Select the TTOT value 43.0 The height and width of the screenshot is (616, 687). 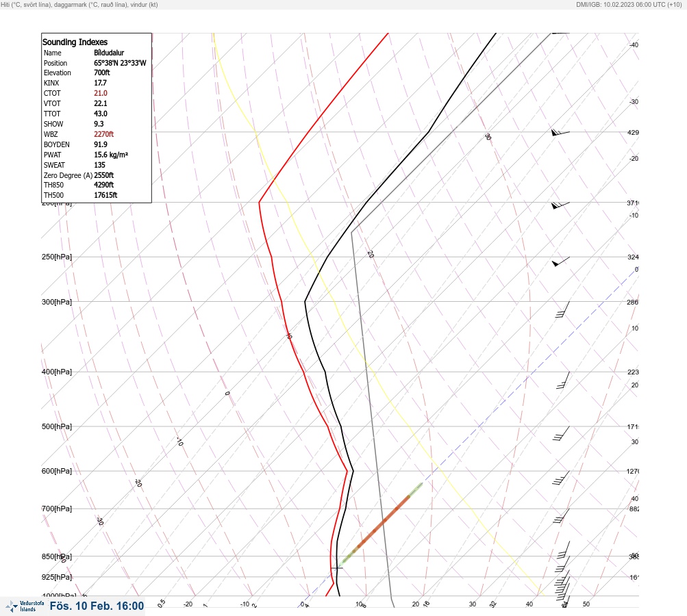(x=100, y=114)
